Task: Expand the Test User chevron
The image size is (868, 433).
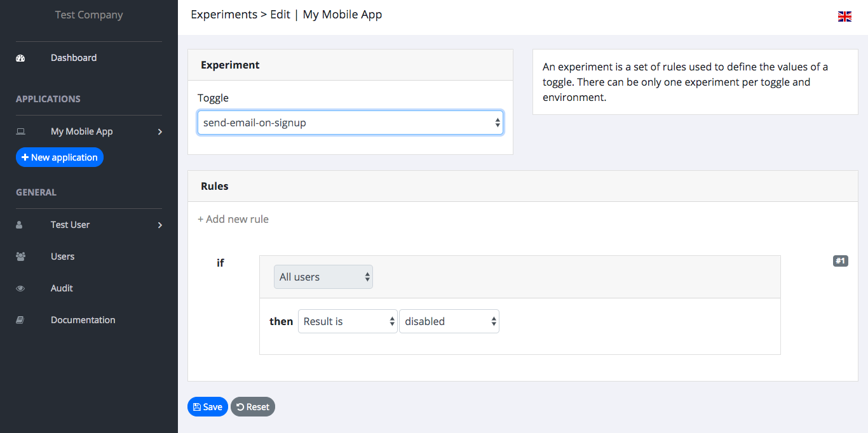Action: click(x=160, y=225)
